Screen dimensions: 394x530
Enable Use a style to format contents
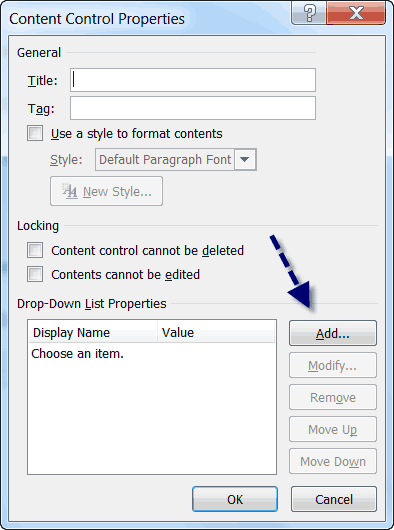[35, 133]
